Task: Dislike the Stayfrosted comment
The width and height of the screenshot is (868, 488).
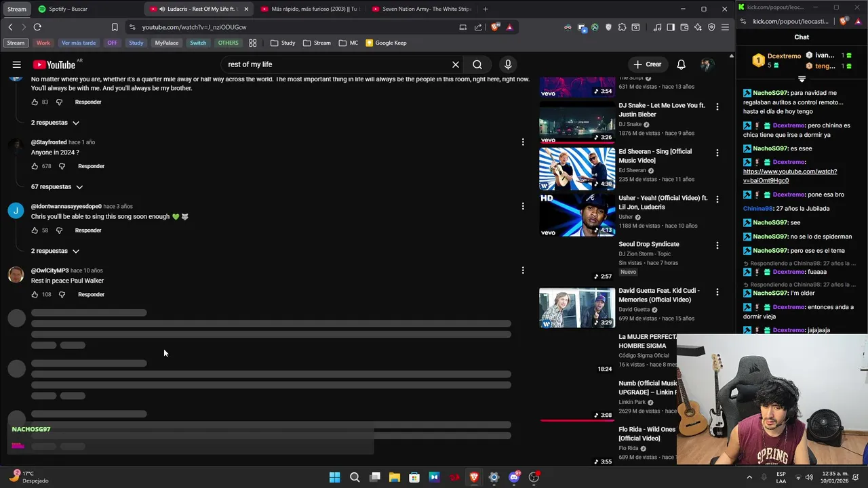Action: (x=62, y=166)
